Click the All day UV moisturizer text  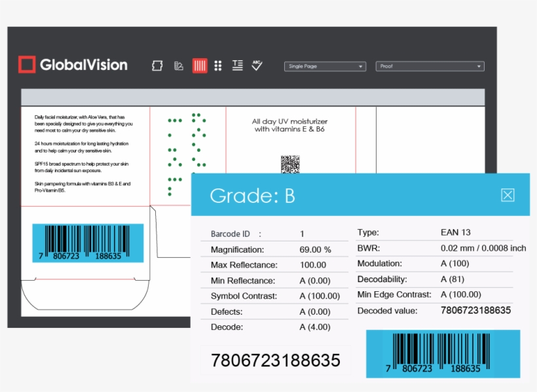[x=289, y=125]
